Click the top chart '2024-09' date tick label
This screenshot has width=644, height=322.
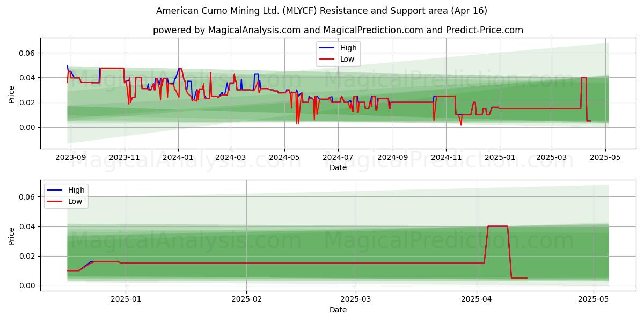click(x=393, y=158)
